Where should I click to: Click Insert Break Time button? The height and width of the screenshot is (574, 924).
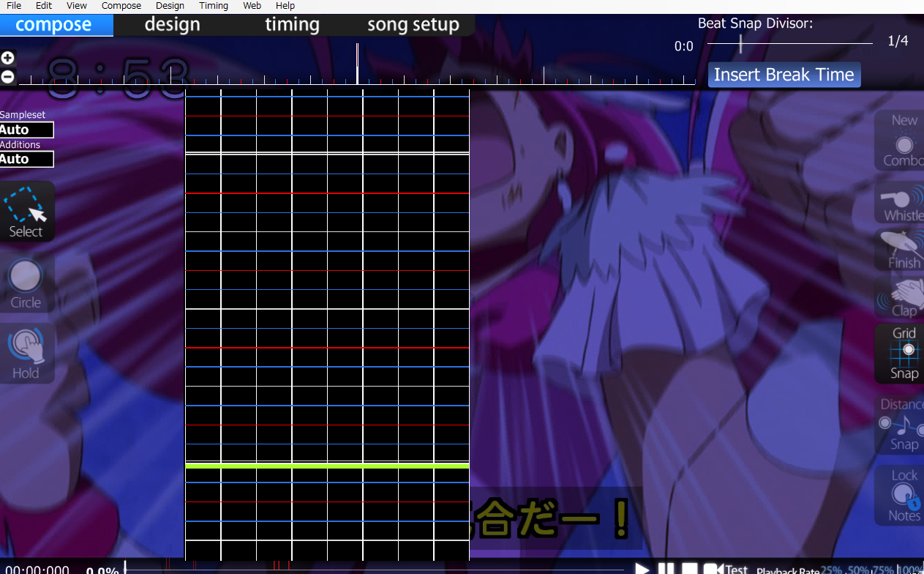tap(784, 75)
